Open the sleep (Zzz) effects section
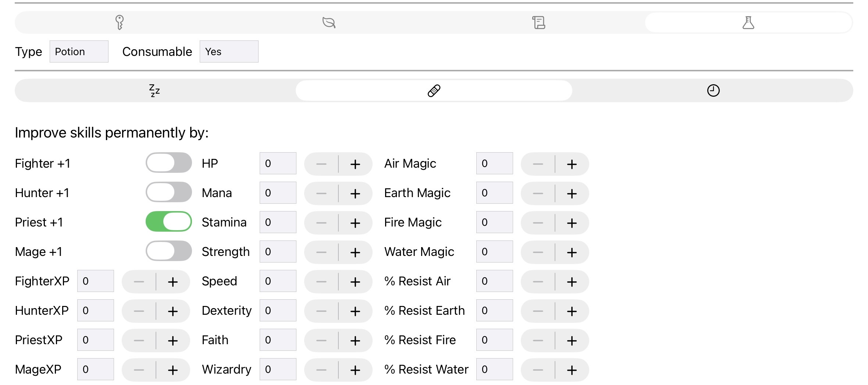Image resolution: width=868 pixels, height=385 pixels. 154,90
